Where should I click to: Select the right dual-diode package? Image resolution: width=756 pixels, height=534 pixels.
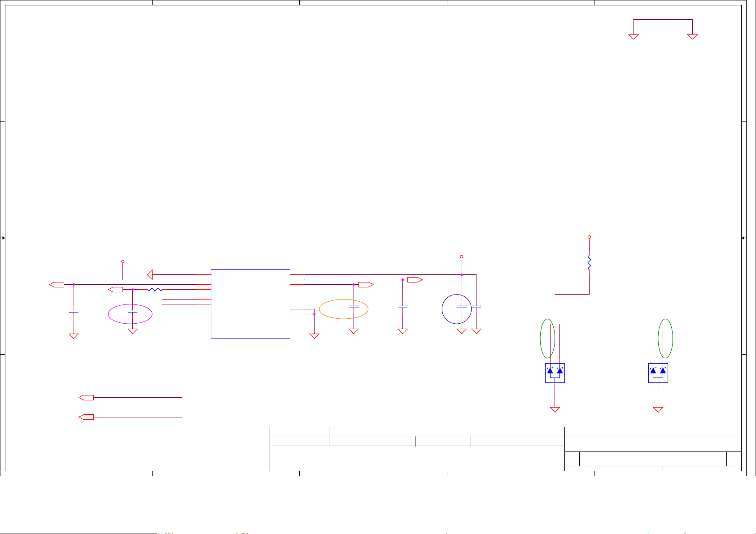tap(658, 373)
